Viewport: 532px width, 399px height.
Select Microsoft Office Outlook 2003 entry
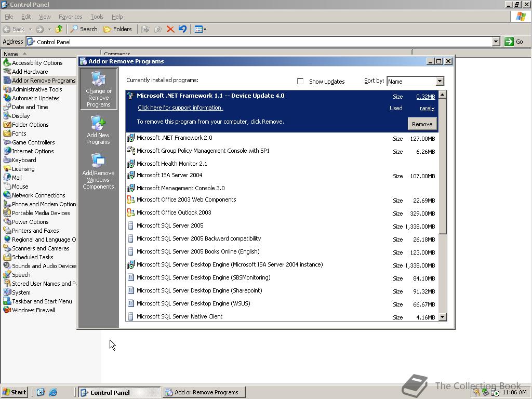click(x=282, y=212)
